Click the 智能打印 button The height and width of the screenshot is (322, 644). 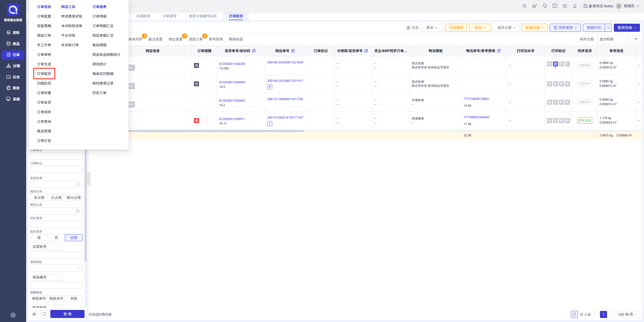coord(594,28)
